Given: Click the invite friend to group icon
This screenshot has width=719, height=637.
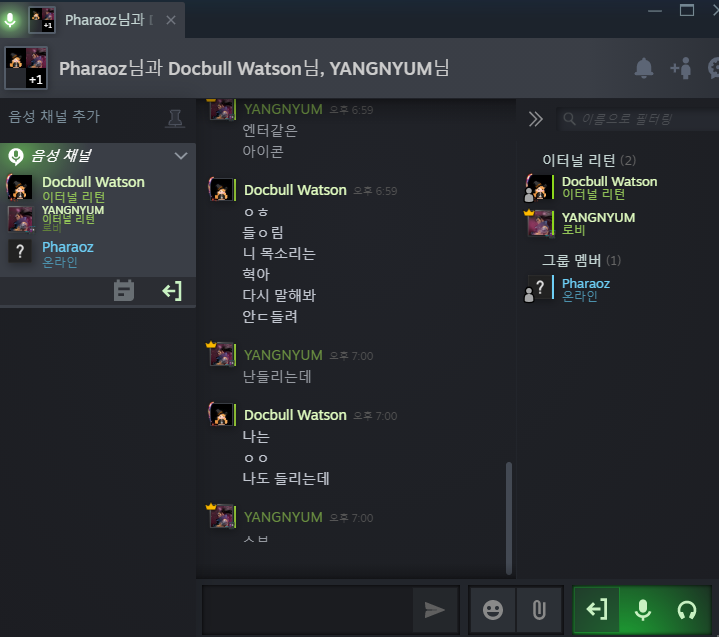Looking at the screenshot, I should pyautogui.click(x=680, y=68).
